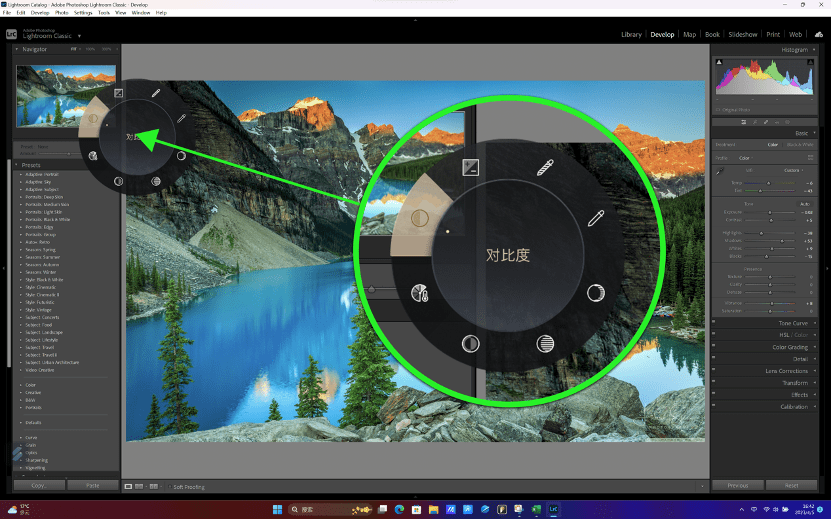The image size is (832, 520).
Task: Set Navigator zoom to 100%
Action: pos(90,49)
